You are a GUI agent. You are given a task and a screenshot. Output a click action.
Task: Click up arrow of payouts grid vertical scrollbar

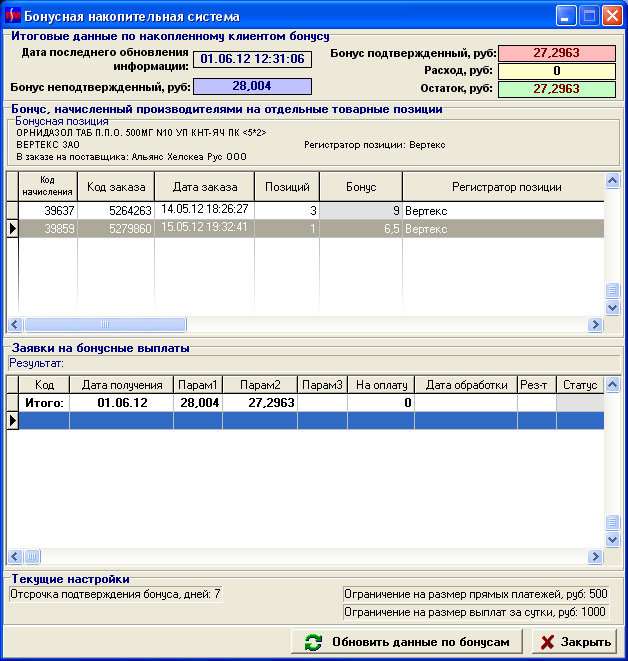(612, 384)
